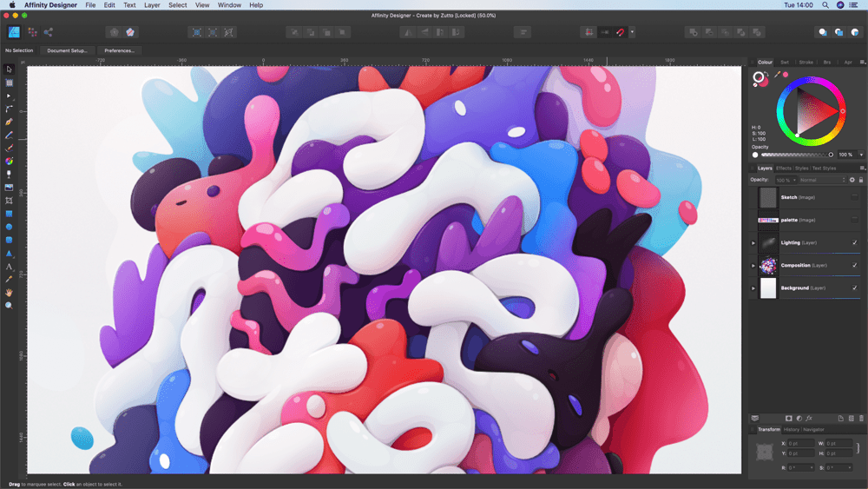
Task: Toggle force pixel alignment
Action: pos(589,32)
